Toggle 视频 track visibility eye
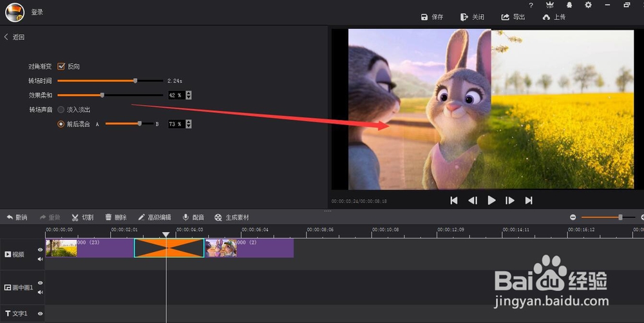The height and width of the screenshot is (323, 644). click(x=40, y=250)
